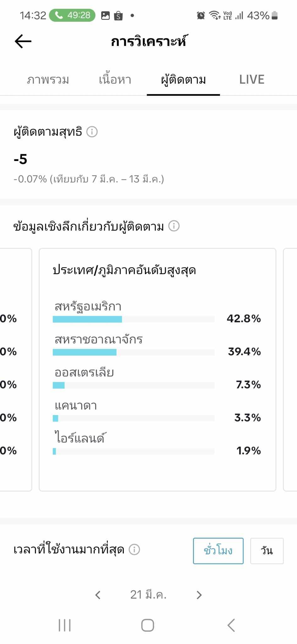Switch to วัน (days) view

267,551
